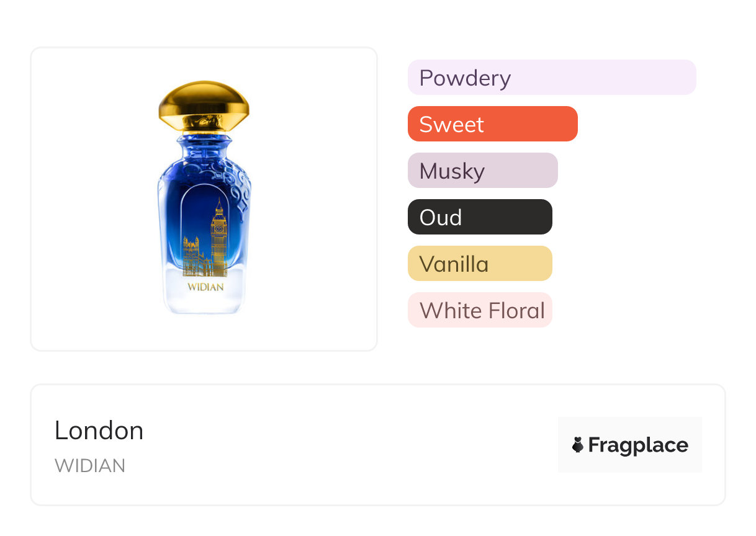Click the gold cap of the perfume bottle
The height and width of the screenshot is (536, 756).
(x=204, y=108)
